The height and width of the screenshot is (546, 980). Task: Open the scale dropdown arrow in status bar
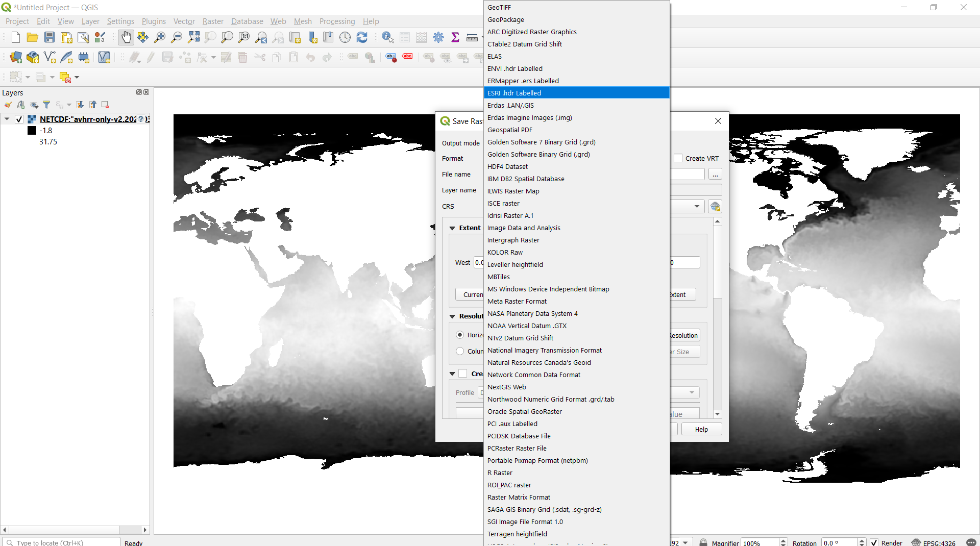pos(685,542)
